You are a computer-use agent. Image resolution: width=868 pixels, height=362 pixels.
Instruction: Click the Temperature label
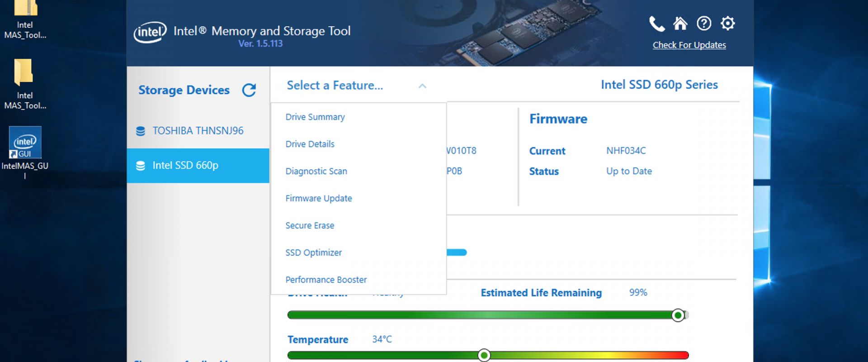[318, 340]
